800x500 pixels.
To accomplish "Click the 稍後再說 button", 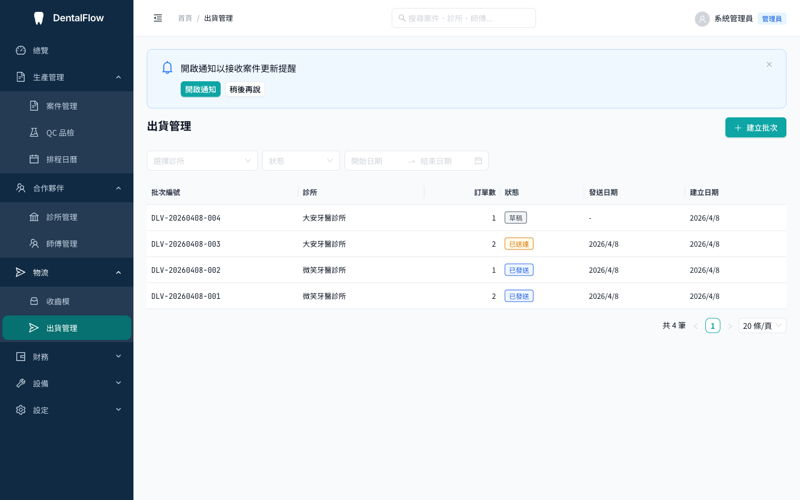I will (245, 89).
